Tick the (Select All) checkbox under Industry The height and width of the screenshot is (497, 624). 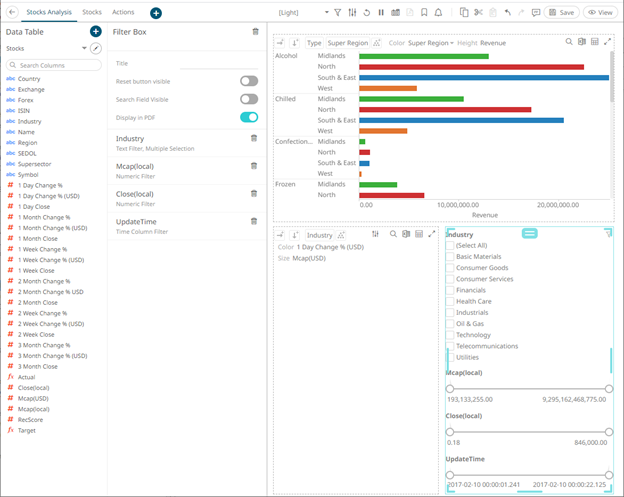[x=449, y=245]
